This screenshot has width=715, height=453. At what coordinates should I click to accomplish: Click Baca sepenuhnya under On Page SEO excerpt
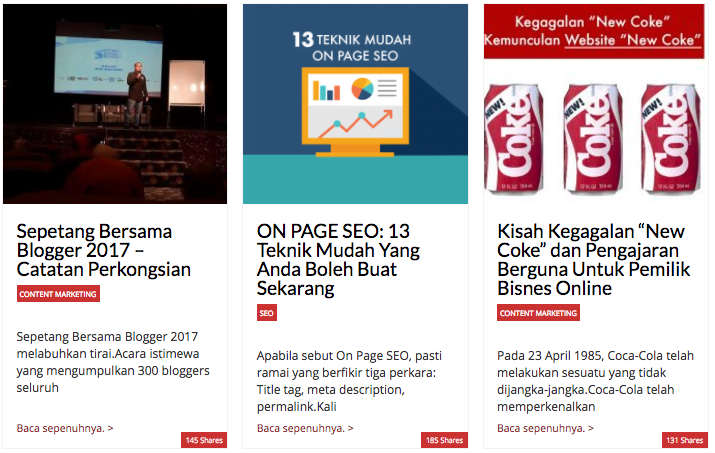point(305,428)
